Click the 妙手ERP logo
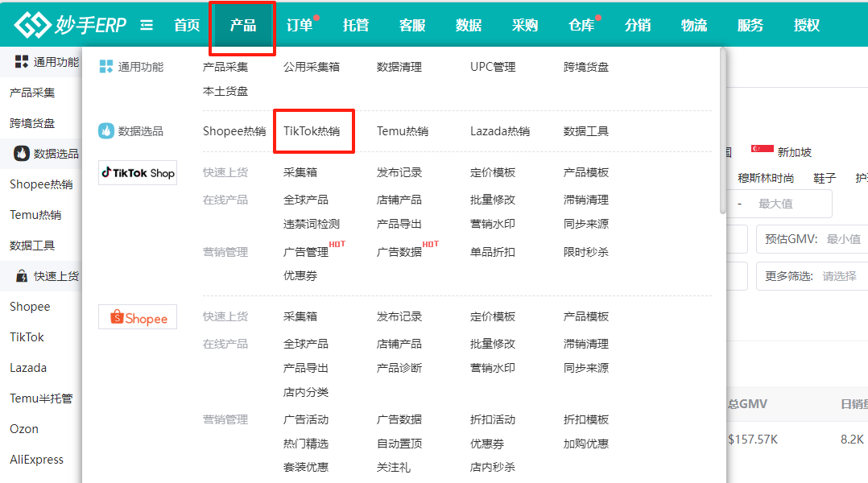Viewport: 868px width, 483px height. (x=70, y=25)
